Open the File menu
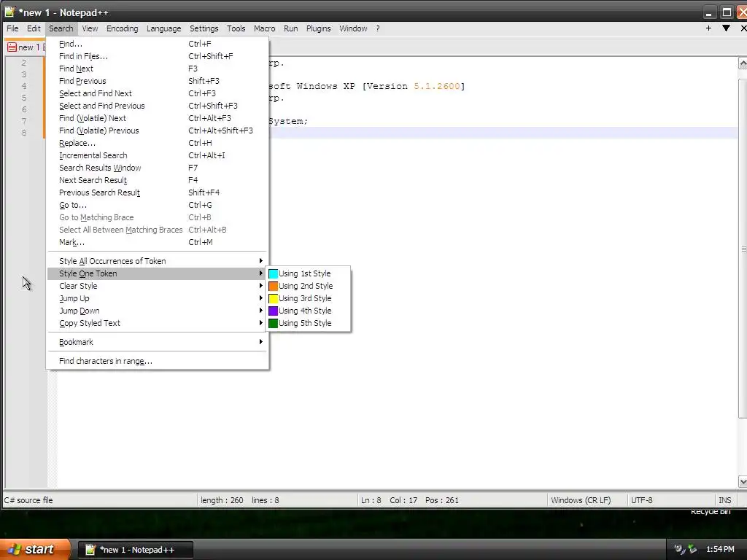 point(12,28)
